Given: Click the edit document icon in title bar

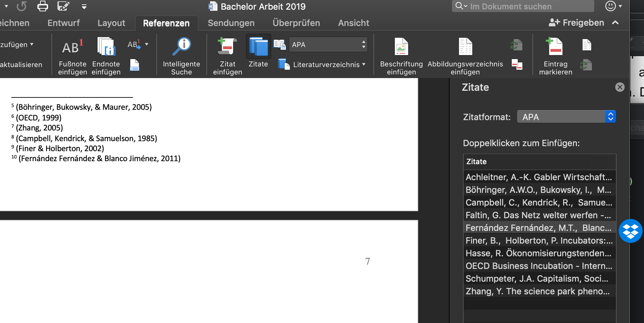Looking at the screenshot, I should (x=63, y=6).
